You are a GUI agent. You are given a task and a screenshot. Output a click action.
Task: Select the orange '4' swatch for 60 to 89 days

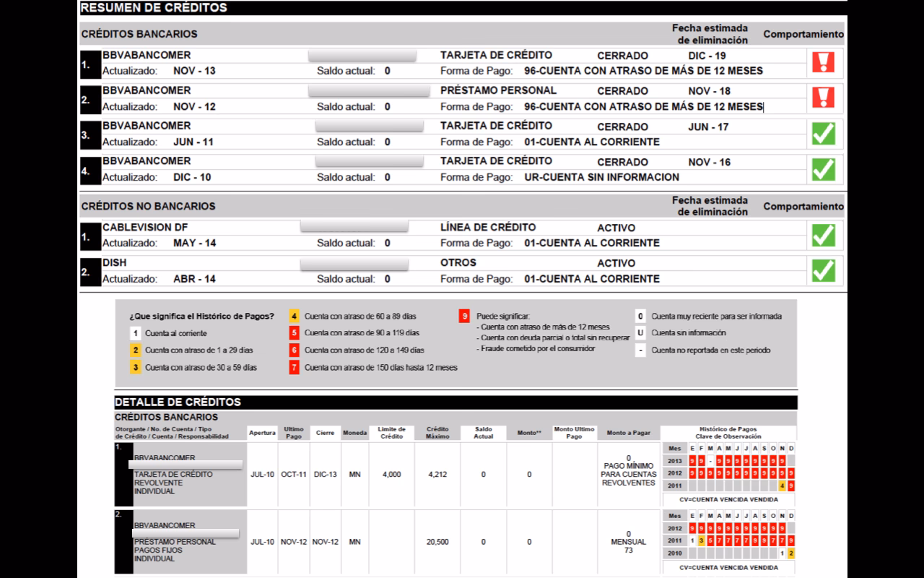coord(294,316)
